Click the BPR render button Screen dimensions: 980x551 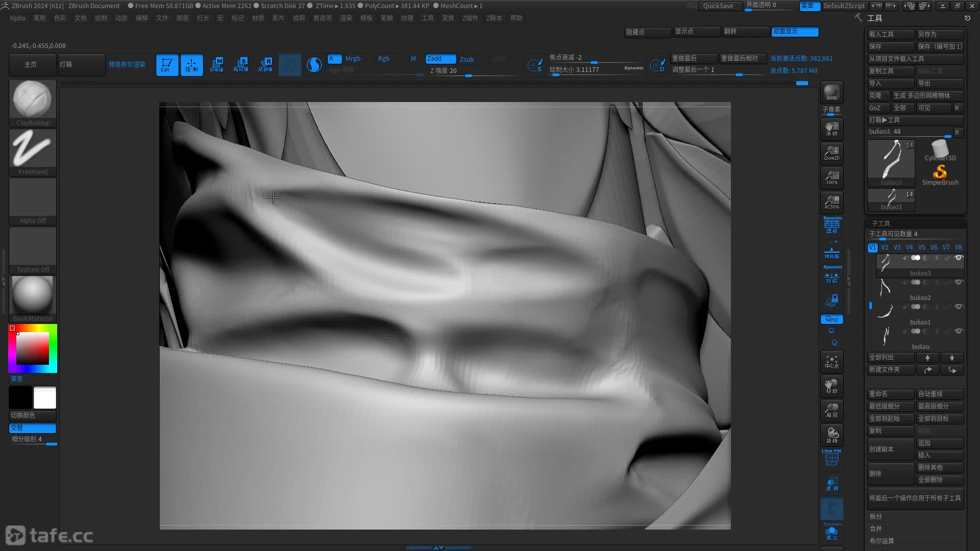click(831, 92)
